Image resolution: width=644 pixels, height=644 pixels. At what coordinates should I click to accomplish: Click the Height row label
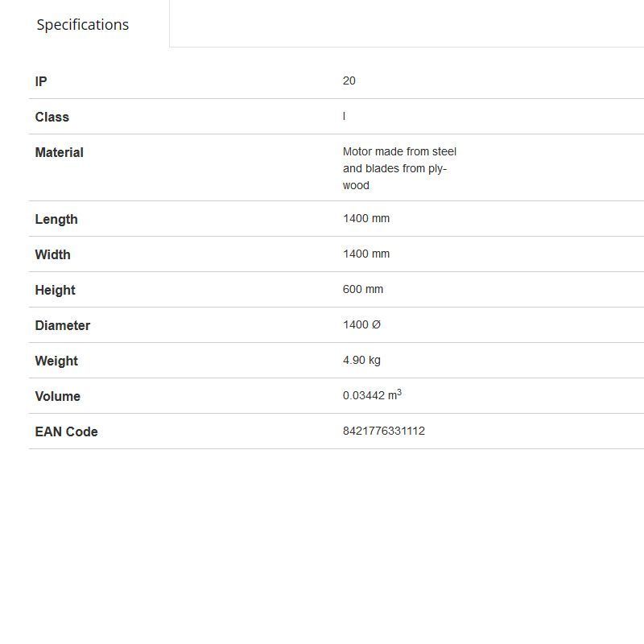click(55, 290)
